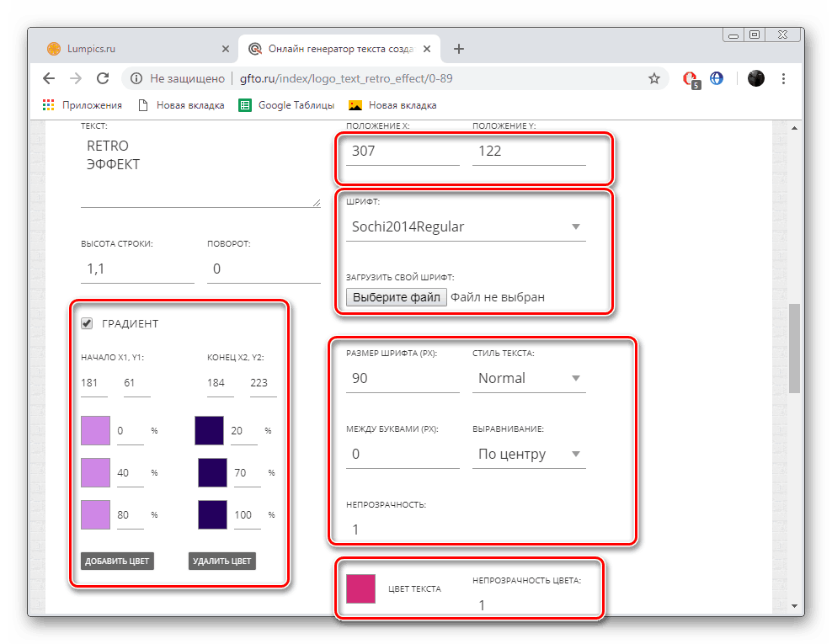
Task: Reload the page with refresh icon
Action: coord(103,78)
